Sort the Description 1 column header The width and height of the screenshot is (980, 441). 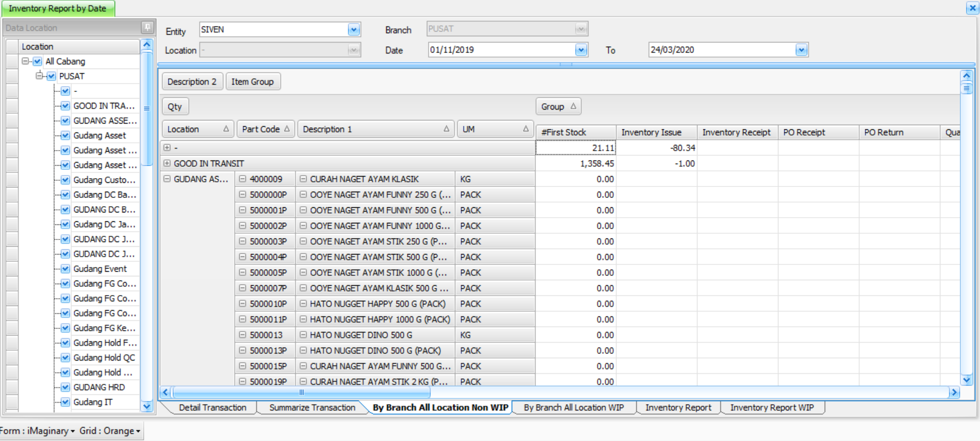click(x=376, y=129)
